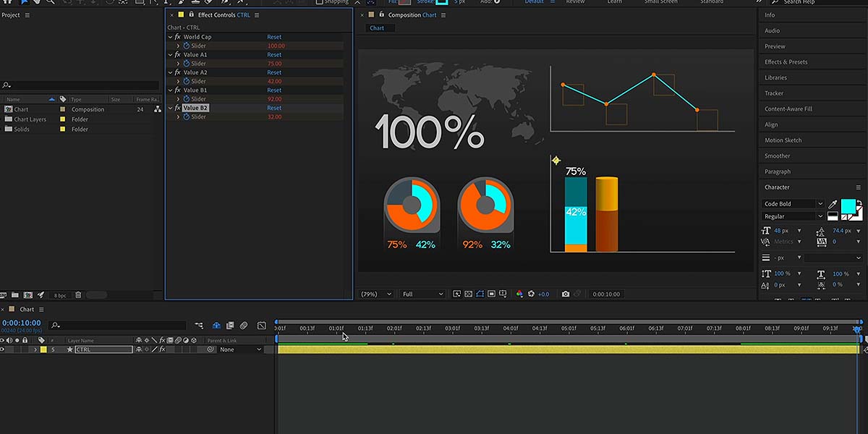868x434 pixels.
Task: Toggle the show channel color icon
Action: pyautogui.click(x=519, y=294)
